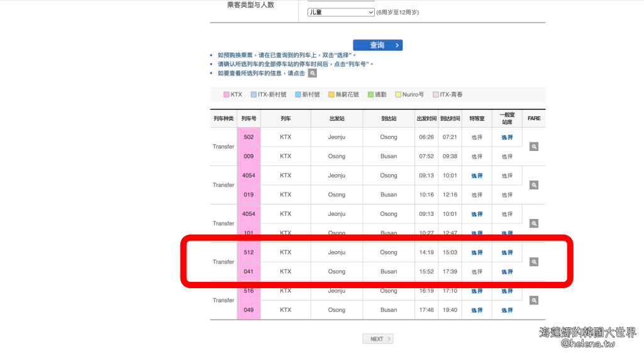Screen dimensions: 644x353
Task: Select general seat for train 502
Action: tap(507, 137)
